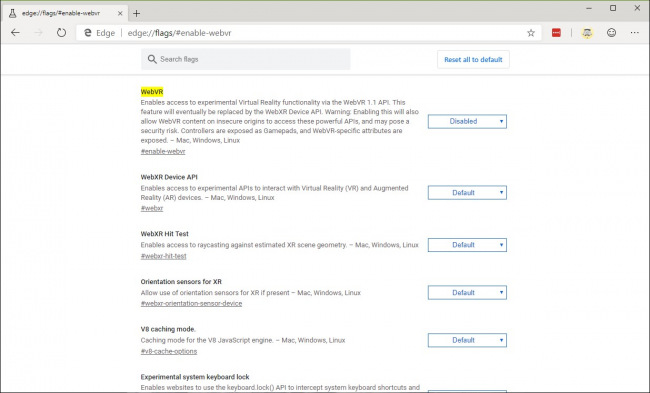650x393 pixels.
Task: Focus the Search flags field
Action: (x=245, y=59)
